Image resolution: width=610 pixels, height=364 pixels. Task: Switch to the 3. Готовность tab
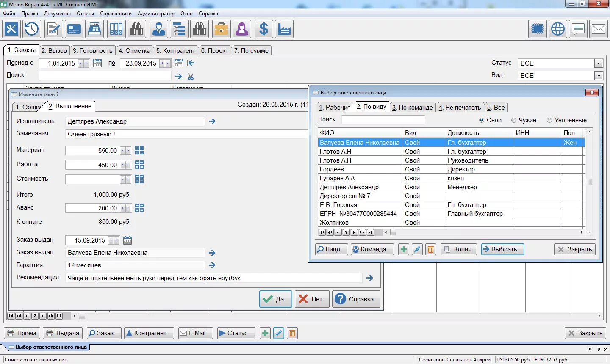[92, 50]
